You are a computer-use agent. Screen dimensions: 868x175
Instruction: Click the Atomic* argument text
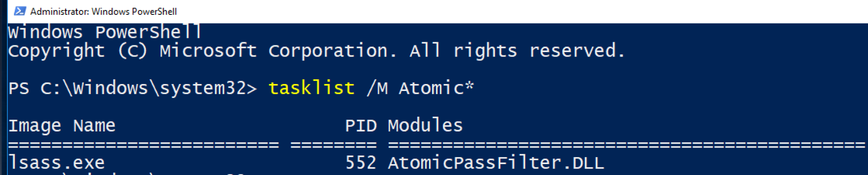coord(436,88)
